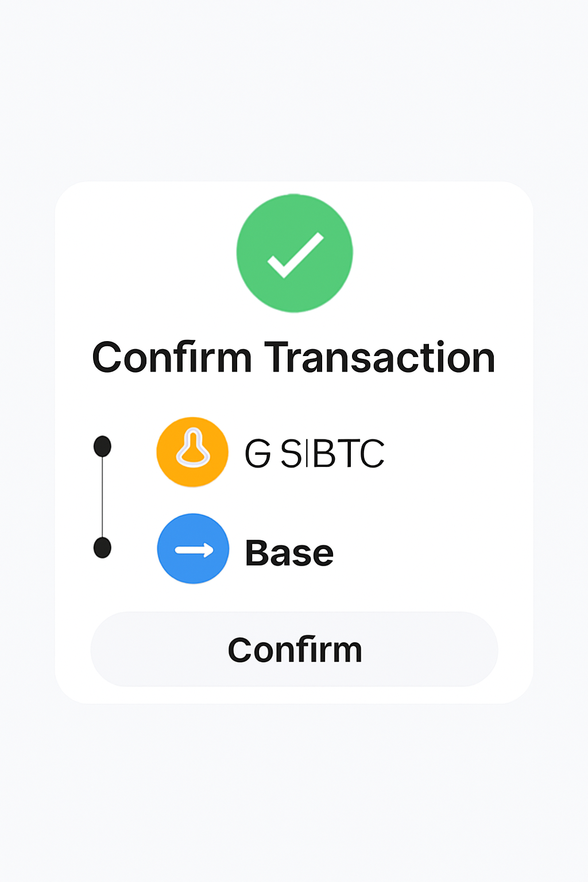588x882 pixels.
Task: Click the white arrow inside the Base icon
Action: [x=193, y=550]
